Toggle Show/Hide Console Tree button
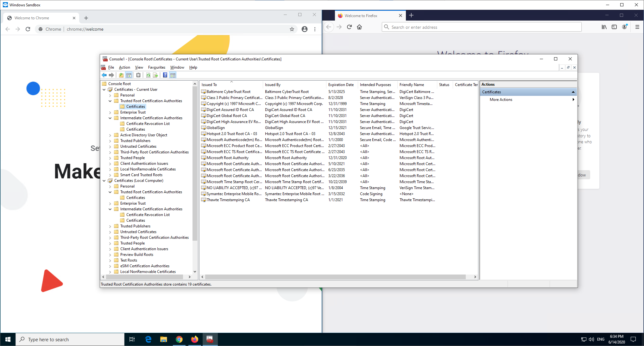The height and width of the screenshot is (346, 644). pos(129,75)
